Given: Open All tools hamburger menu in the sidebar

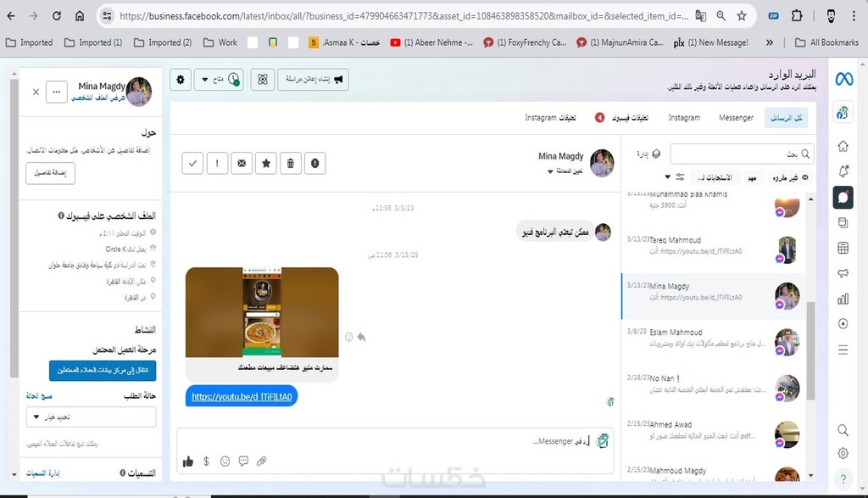Looking at the screenshot, I should tap(843, 350).
